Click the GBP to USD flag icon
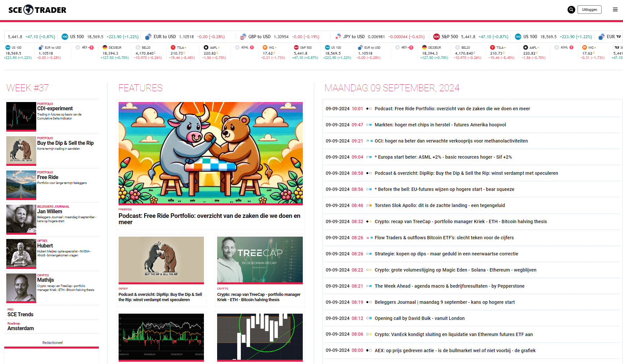 (243, 37)
